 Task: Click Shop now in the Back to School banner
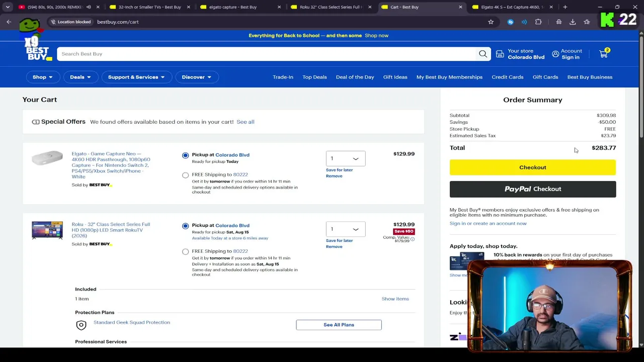(x=376, y=36)
